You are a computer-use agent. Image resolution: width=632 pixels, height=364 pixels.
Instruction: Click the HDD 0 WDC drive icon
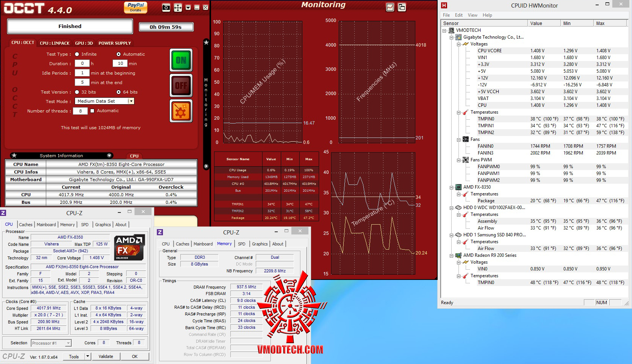[x=458, y=208]
